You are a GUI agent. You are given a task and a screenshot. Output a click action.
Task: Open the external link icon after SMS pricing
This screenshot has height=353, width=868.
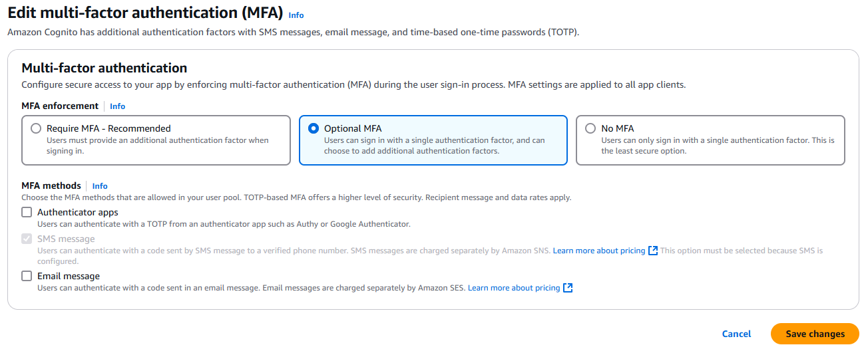(653, 251)
